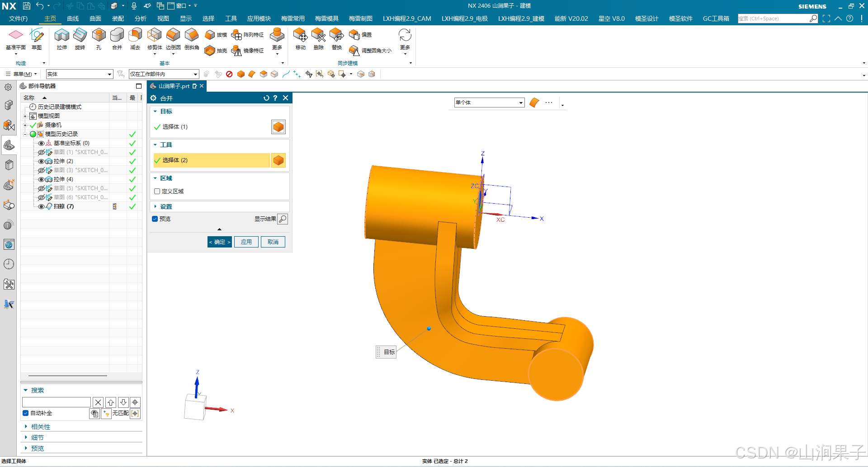Select the 山涧果子.prt document tab
This screenshot has width=868, height=467.
pos(174,86)
